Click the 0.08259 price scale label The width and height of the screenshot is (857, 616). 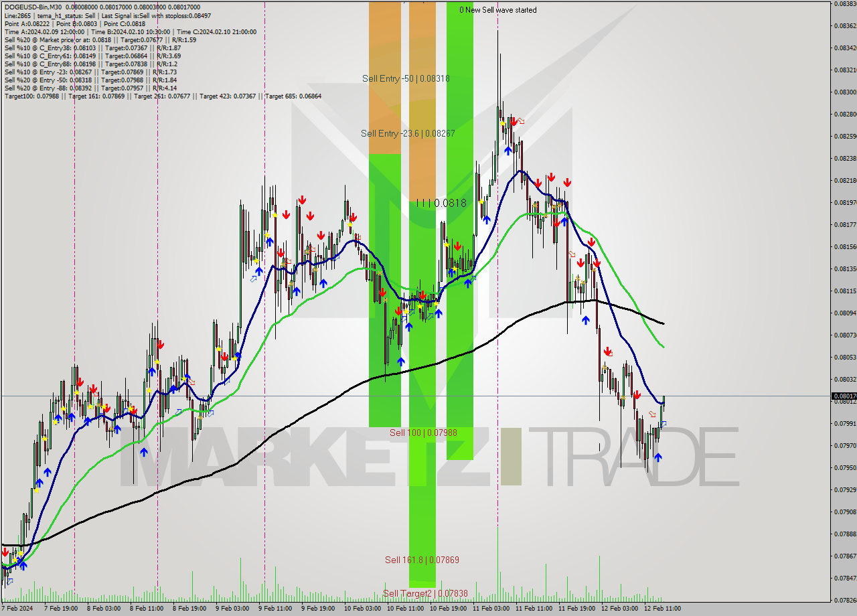844,136
